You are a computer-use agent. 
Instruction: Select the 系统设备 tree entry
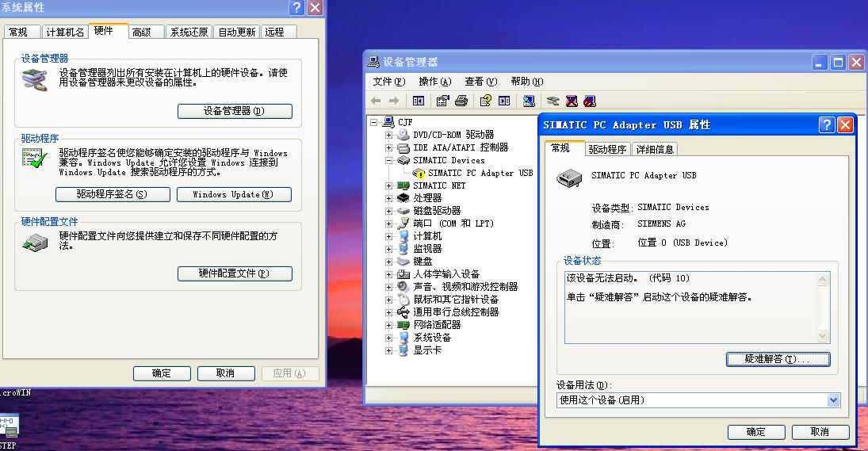pyautogui.click(x=432, y=338)
